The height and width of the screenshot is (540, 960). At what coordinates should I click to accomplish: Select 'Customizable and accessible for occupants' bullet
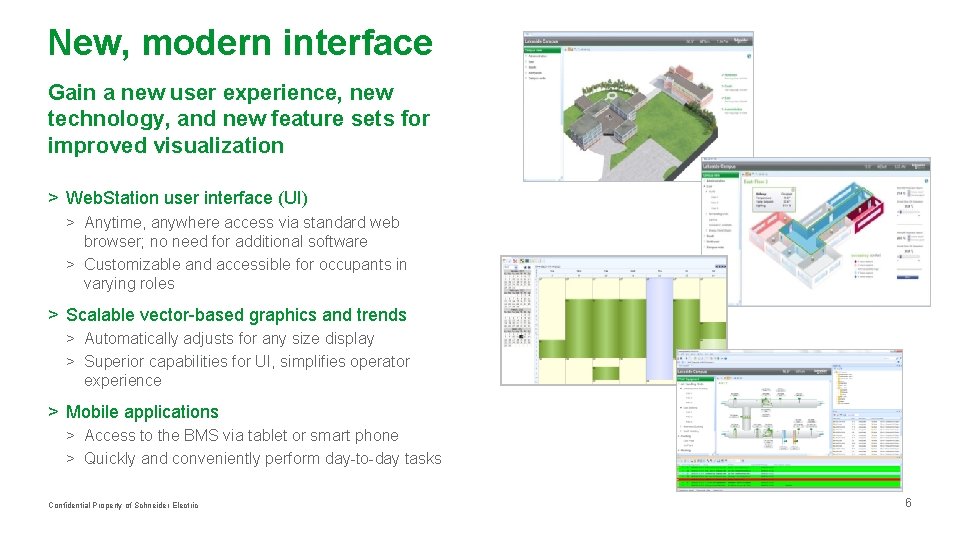pyautogui.click(x=245, y=274)
